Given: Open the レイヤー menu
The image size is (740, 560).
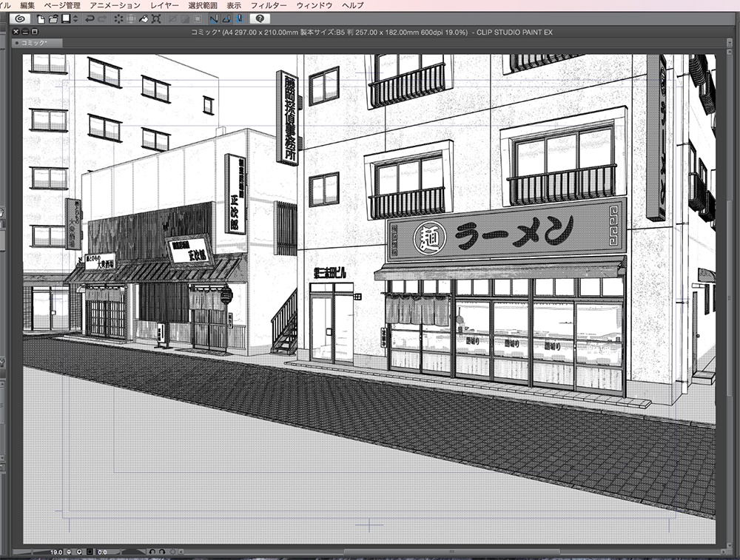Looking at the screenshot, I should 165,5.
